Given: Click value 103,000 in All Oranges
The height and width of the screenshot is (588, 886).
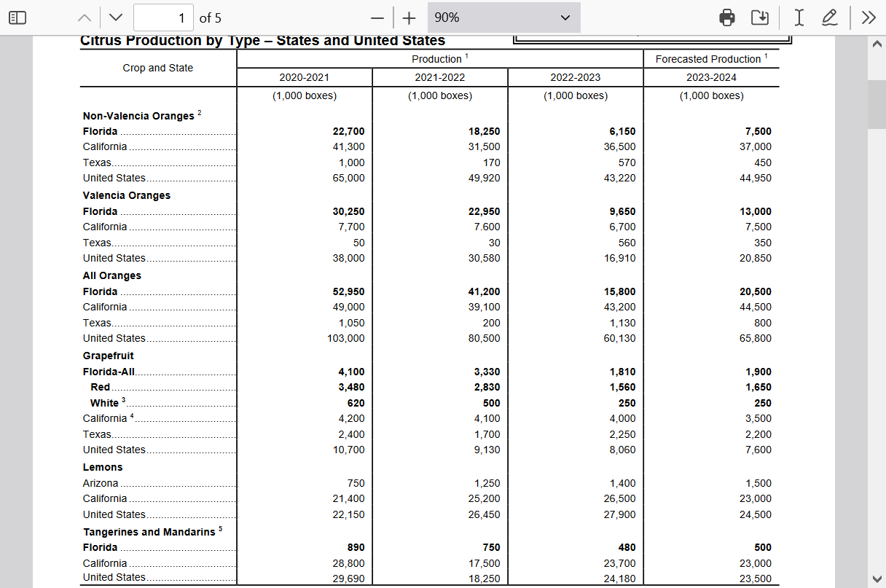Looking at the screenshot, I should [346, 338].
